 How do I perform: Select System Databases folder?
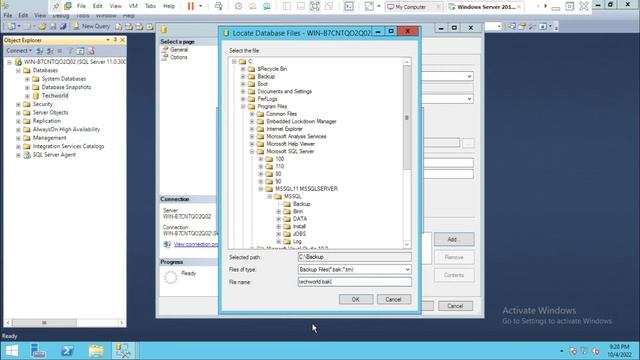[x=64, y=79]
